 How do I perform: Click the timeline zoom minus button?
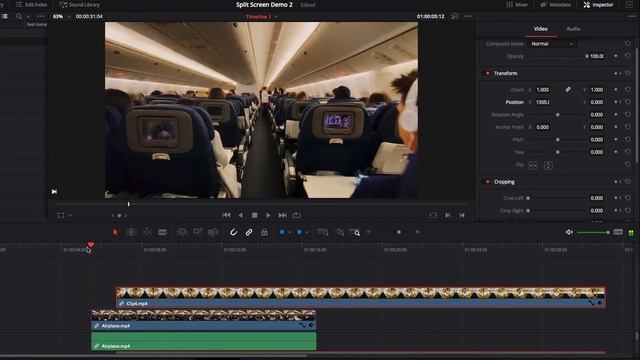click(369, 232)
